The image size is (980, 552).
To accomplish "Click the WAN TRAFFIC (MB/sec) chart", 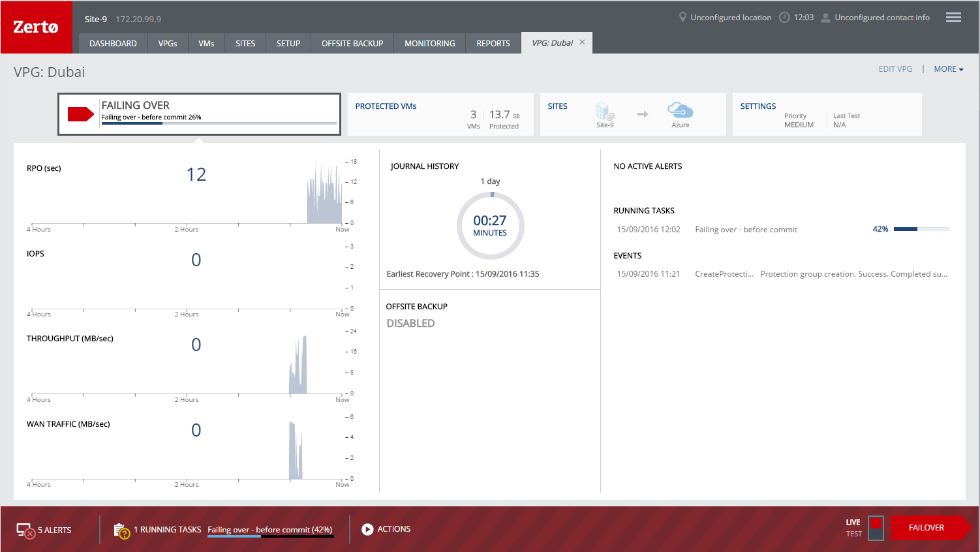I will pyautogui.click(x=186, y=450).
